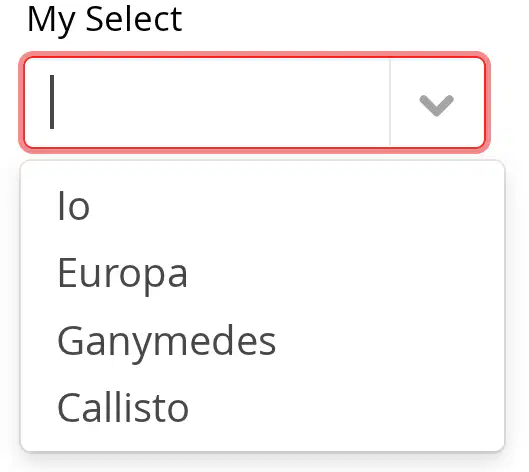Click the gray chevron arrow icon
The image size is (529, 472).
(436, 105)
